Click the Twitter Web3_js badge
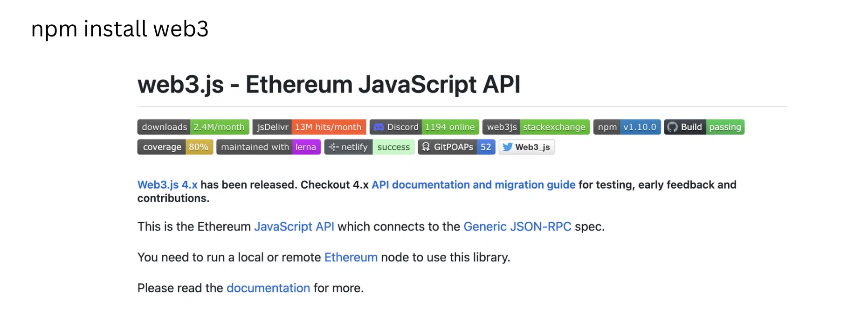The width and height of the screenshot is (868, 310). point(526,147)
